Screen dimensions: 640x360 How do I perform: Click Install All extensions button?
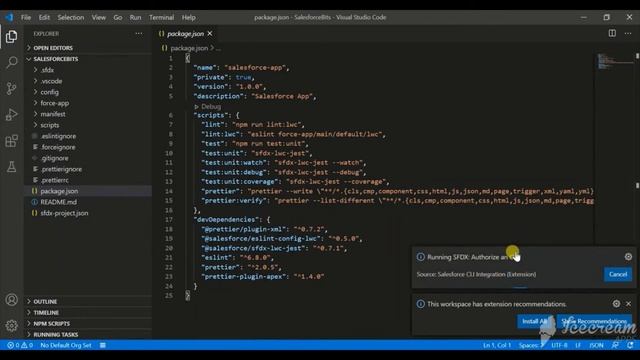pyautogui.click(x=534, y=321)
